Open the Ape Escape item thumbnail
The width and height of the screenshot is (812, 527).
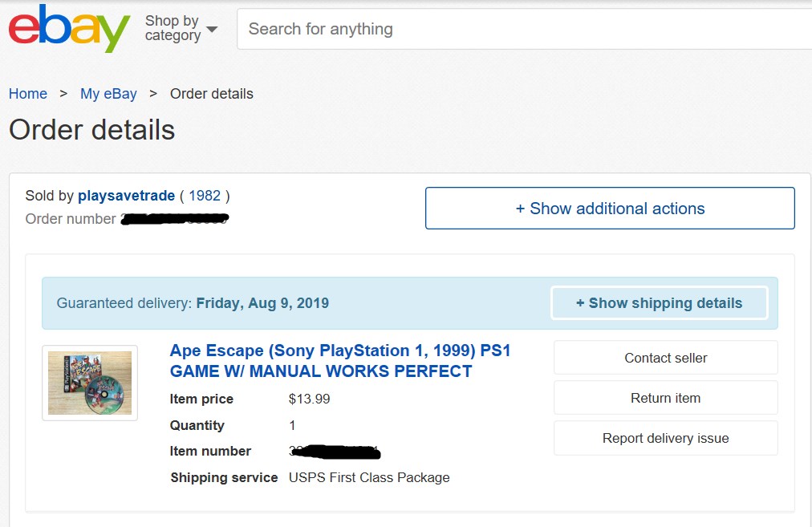[90, 383]
